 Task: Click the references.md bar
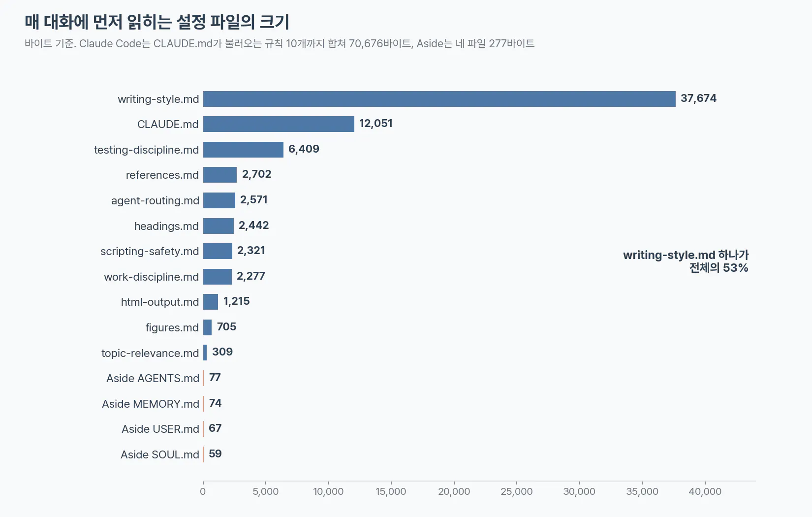tap(220, 175)
